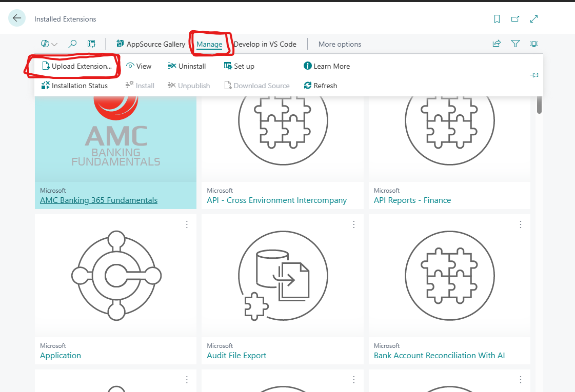The image size is (575, 392).
Task: Open the Copilot dropdown in the toolbar
Action: [x=49, y=44]
